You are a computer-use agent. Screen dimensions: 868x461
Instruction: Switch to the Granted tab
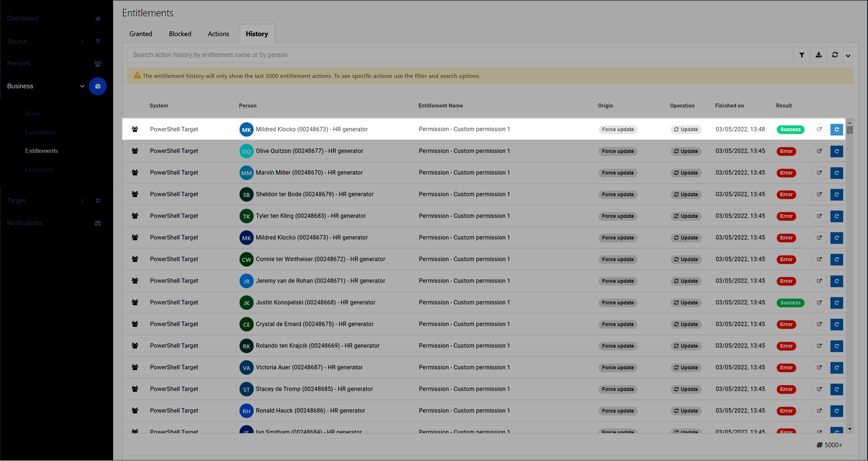pos(141,34)
